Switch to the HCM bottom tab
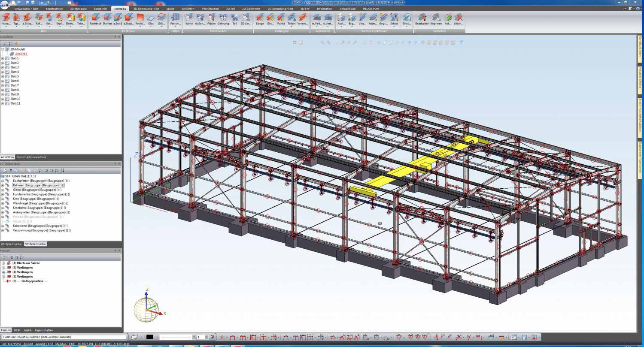This screenshot has height=347, width=644. coord(17,330)
